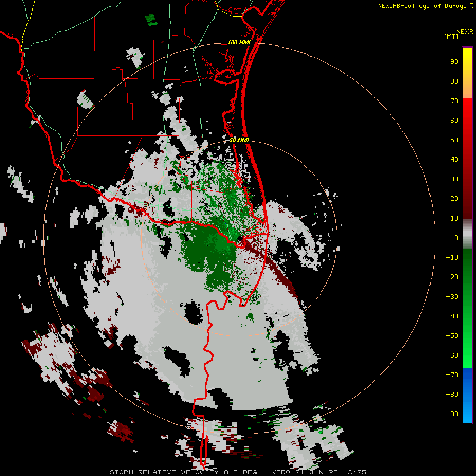Viewport: 476px width, 476px height.
Task: Click the 80 value on the velocity scale
Action: point(454,81)
